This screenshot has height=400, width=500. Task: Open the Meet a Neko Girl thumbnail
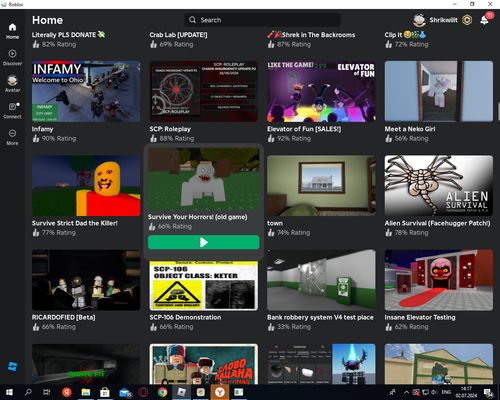[439, 91]
